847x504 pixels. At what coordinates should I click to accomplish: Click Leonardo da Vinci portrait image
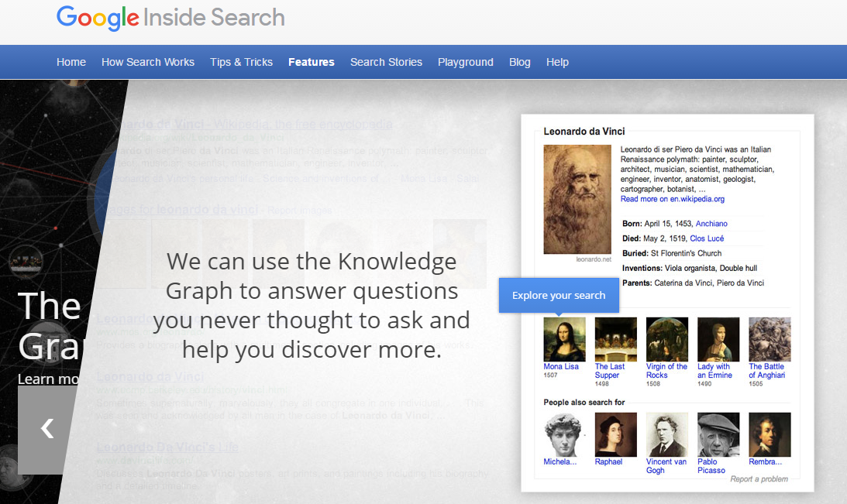click(x=577, y=199)
